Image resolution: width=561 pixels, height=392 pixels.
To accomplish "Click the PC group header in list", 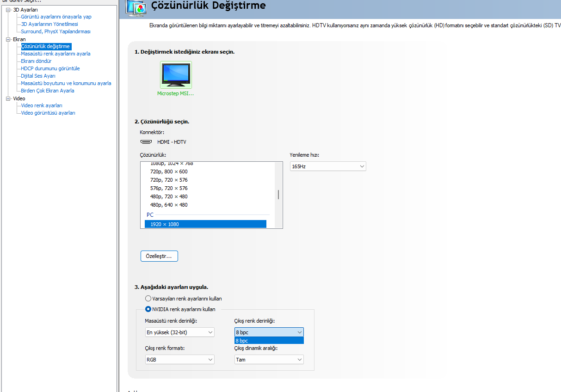I will tap(150, 215).
